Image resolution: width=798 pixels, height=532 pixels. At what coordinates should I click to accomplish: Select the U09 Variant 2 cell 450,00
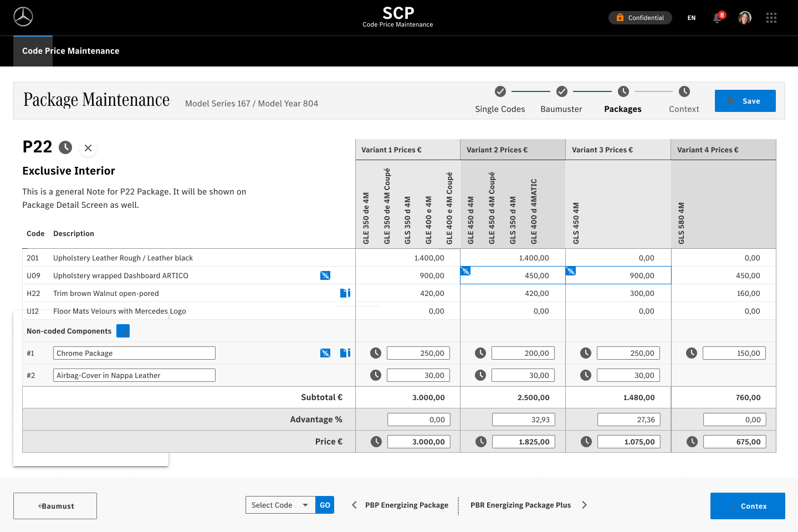[513, 275]
